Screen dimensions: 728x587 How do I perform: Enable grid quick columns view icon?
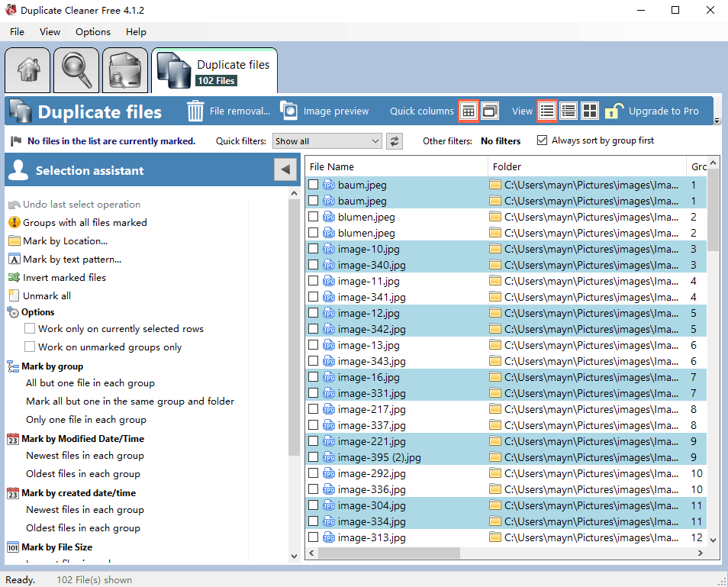(x=468, y=111)
